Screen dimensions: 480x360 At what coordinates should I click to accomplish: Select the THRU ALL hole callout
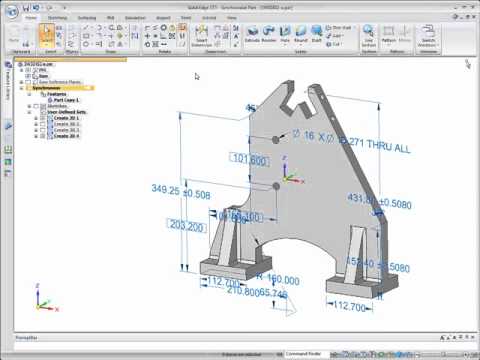pos(351,142)
